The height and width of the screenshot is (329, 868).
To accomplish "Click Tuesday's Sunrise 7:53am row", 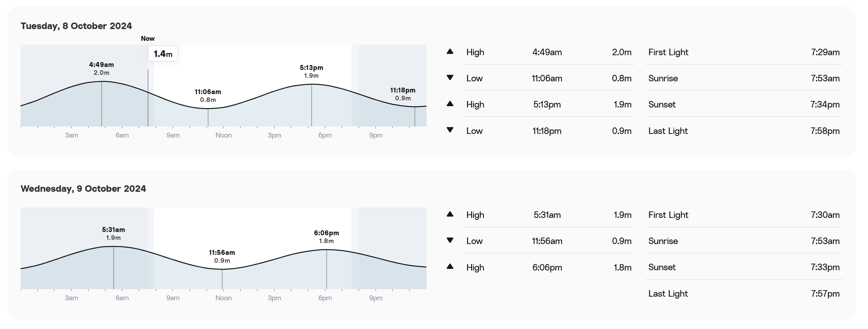I will 744,78.
